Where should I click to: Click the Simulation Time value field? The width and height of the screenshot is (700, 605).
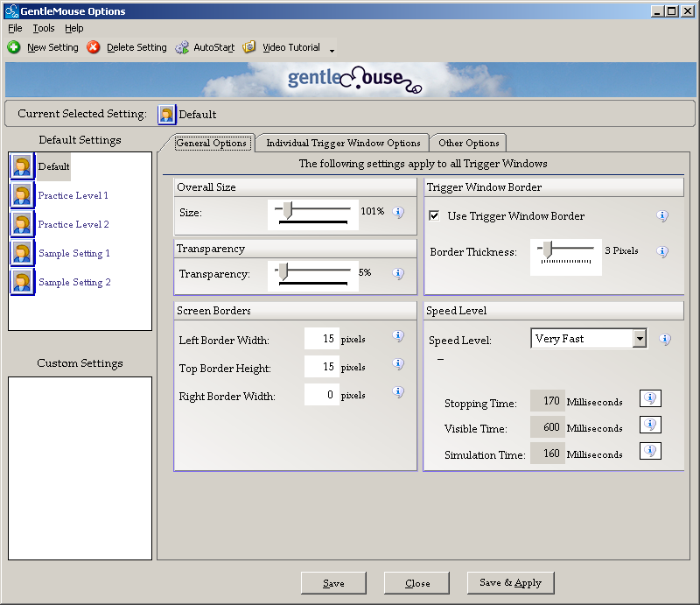pyautogui.click(x=548, y=454)
